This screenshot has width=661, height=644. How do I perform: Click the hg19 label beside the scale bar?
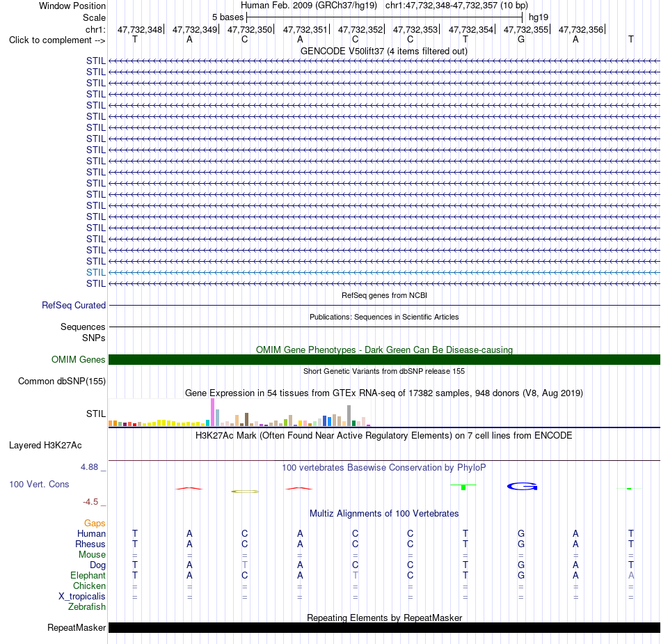pyautogui.click(x=539, y=17)
